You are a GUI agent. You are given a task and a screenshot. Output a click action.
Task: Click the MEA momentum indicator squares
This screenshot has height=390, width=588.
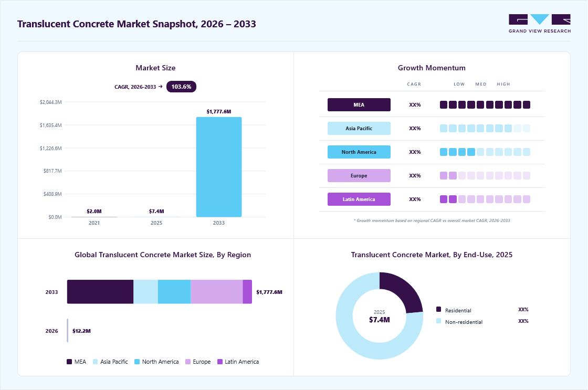tap(485, 104)
